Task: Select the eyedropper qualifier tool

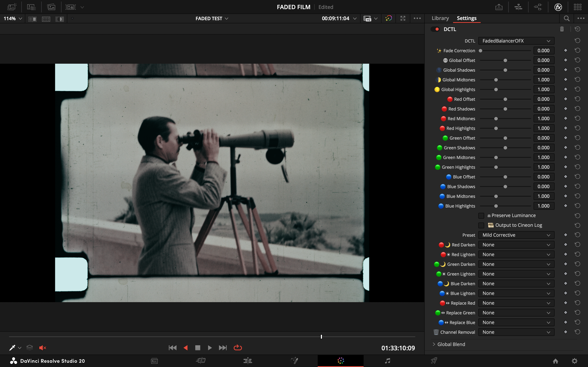Action: point(12,348)
